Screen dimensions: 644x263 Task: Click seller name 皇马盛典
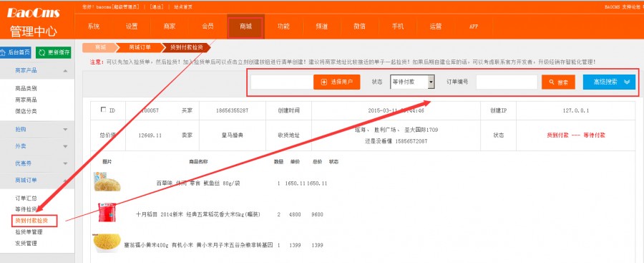(233, 135)
